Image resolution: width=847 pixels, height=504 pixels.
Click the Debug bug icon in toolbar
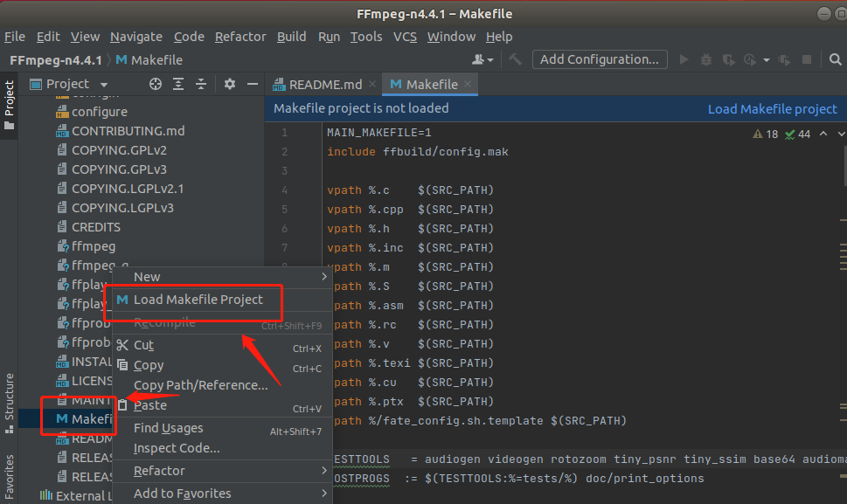(705, 59)
